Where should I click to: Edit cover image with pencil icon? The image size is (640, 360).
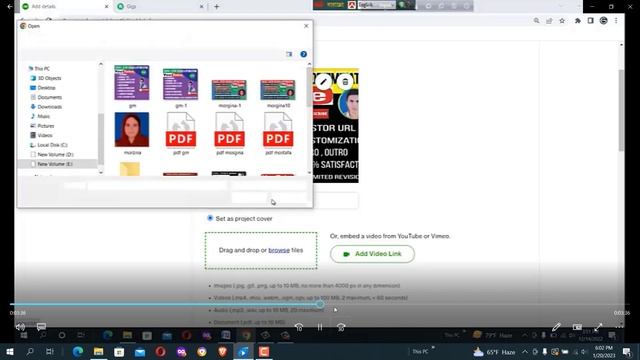tap(323, 82)
